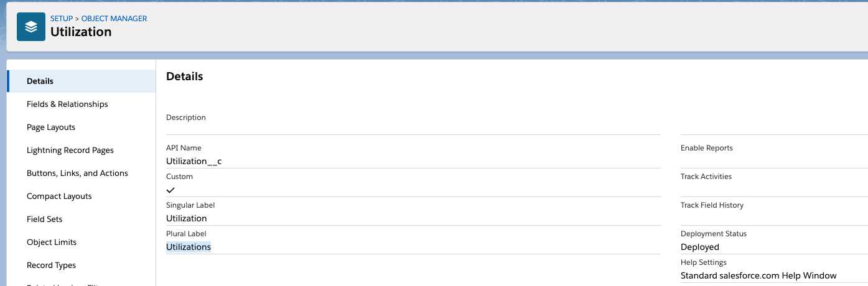868x286 pixels.
Task: Click the Utilization page title
Action: tap(81, 32)
